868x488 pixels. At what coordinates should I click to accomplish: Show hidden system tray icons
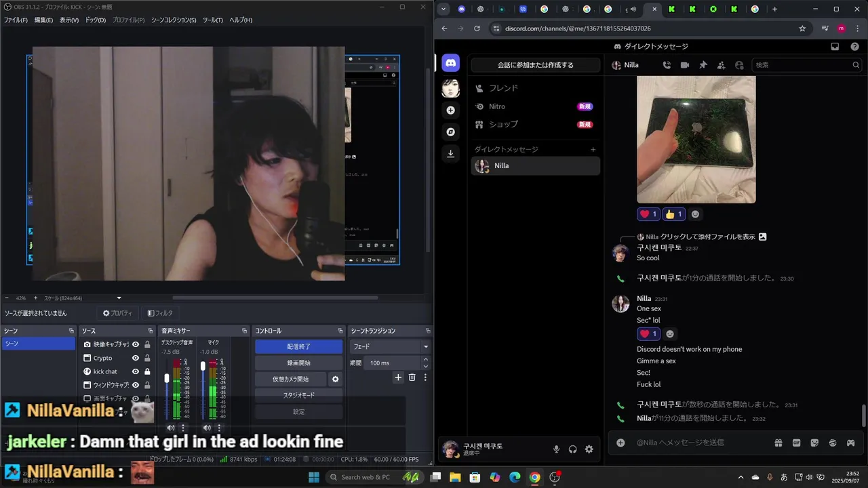click(x=741, y=477)
